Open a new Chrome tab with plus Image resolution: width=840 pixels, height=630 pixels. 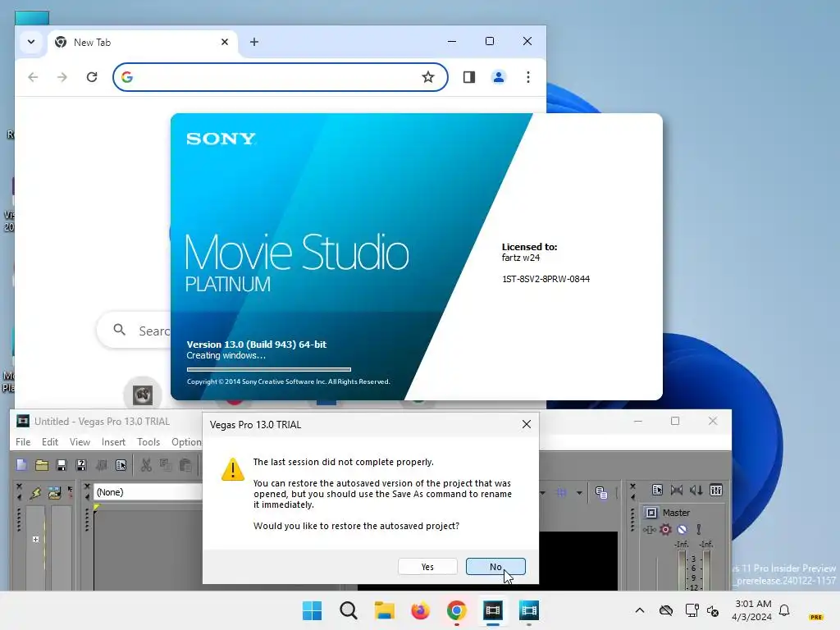254,42
